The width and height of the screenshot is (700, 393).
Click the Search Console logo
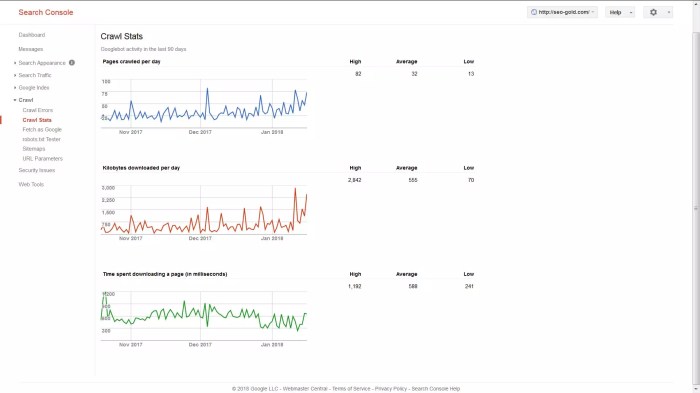click(46, 13)
